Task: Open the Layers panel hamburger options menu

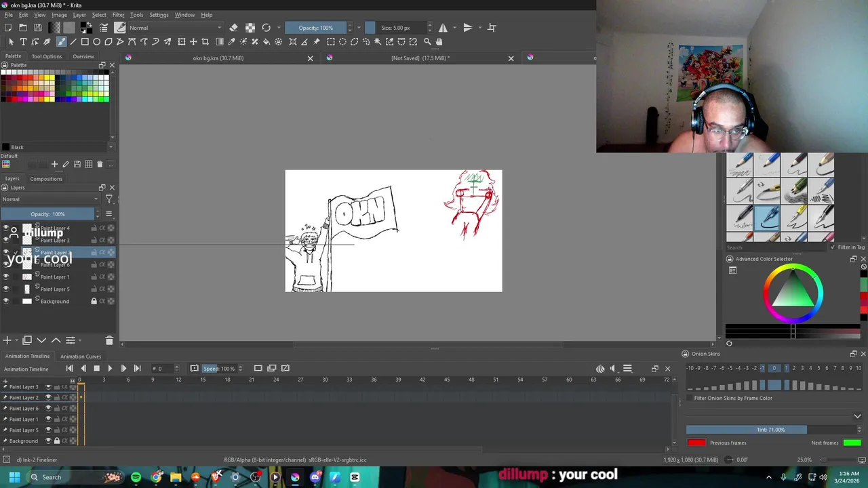Action: click(108, 214)
